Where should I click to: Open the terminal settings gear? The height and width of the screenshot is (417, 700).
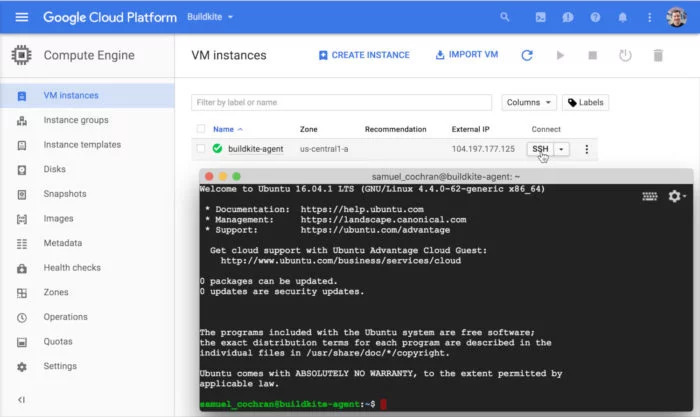point(676,196)
